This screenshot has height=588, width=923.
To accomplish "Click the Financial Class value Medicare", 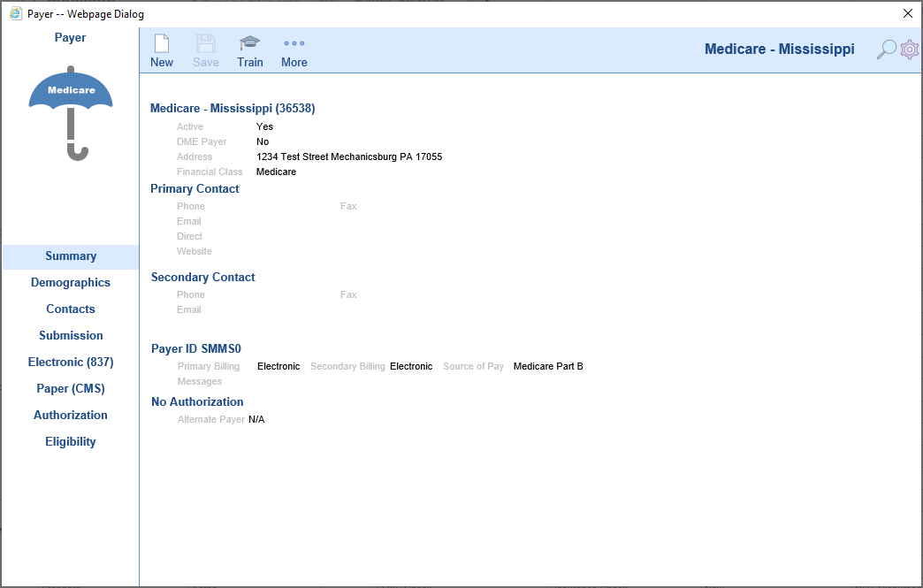I will point(276,172).
